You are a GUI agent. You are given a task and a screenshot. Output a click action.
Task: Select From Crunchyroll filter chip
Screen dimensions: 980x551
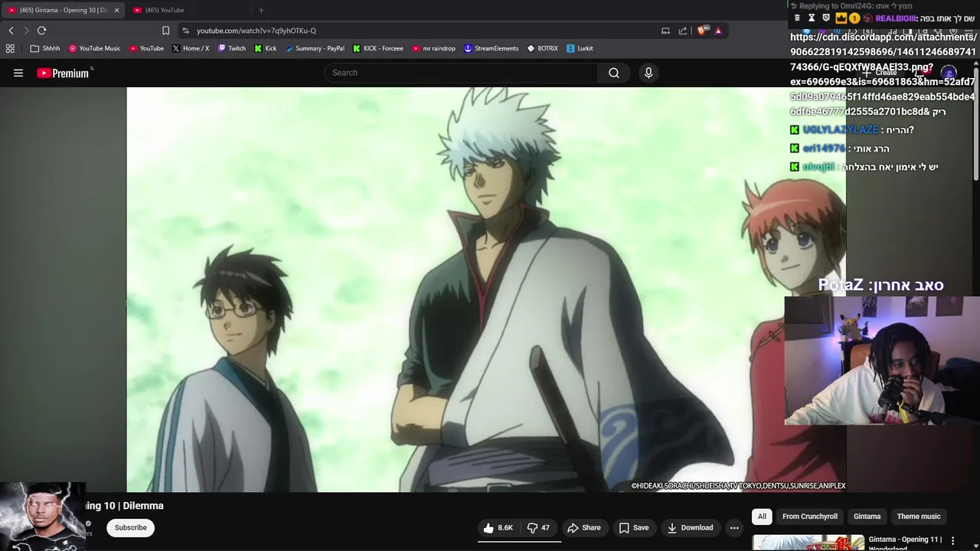(810, 517)
